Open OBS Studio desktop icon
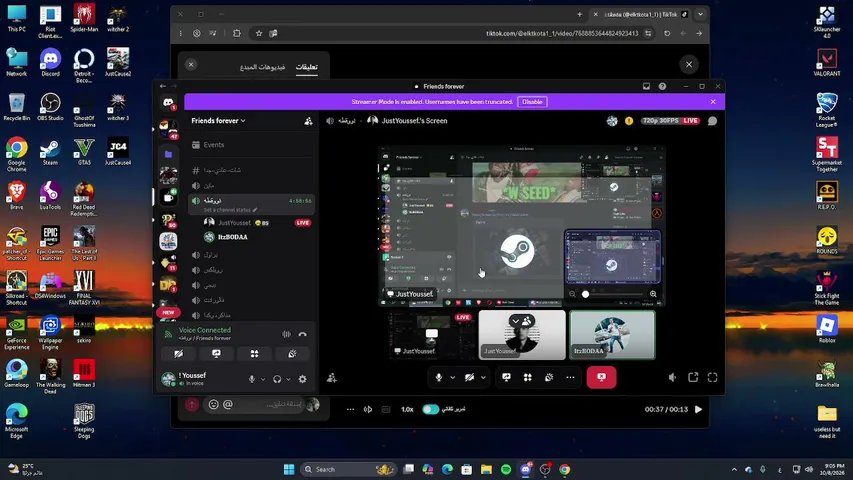Viewport: 853px width, 480px height. click(50, 107)
